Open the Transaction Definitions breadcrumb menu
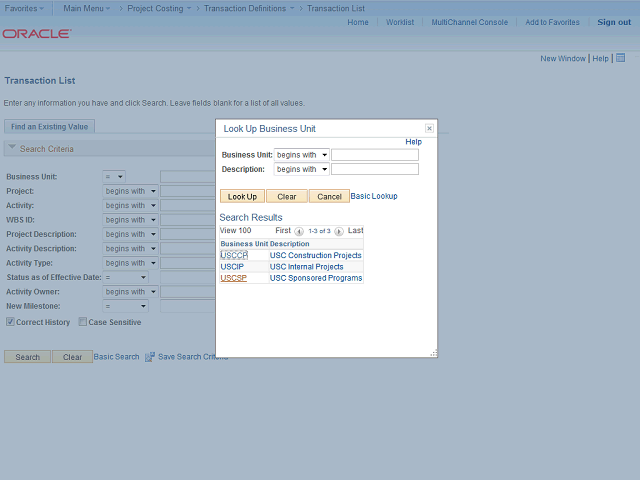This screenshot has width=640, height=480. coord(249,8)
